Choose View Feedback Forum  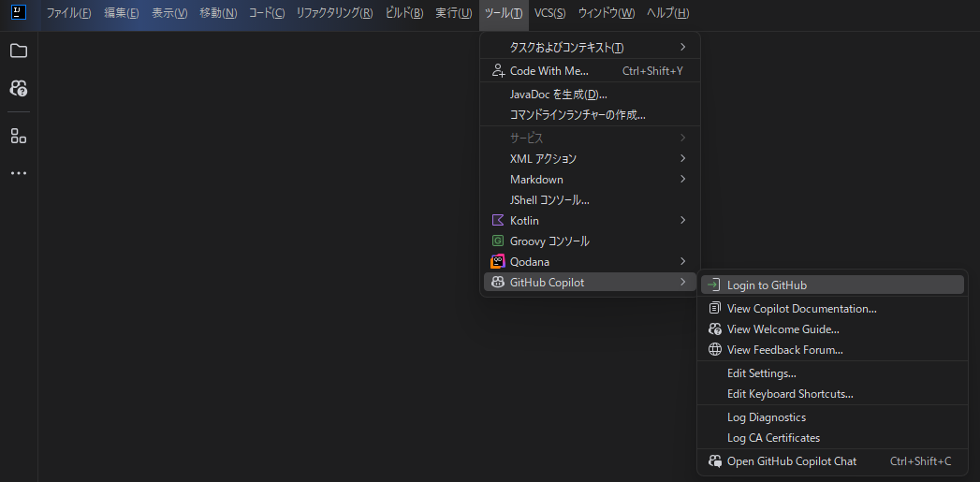(x=832, y=350)
